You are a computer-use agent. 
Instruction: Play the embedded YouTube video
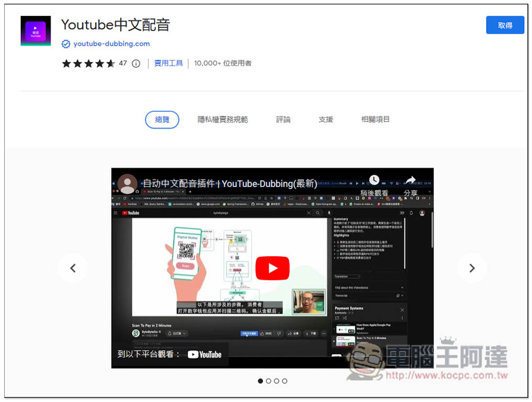click(272, 268)
